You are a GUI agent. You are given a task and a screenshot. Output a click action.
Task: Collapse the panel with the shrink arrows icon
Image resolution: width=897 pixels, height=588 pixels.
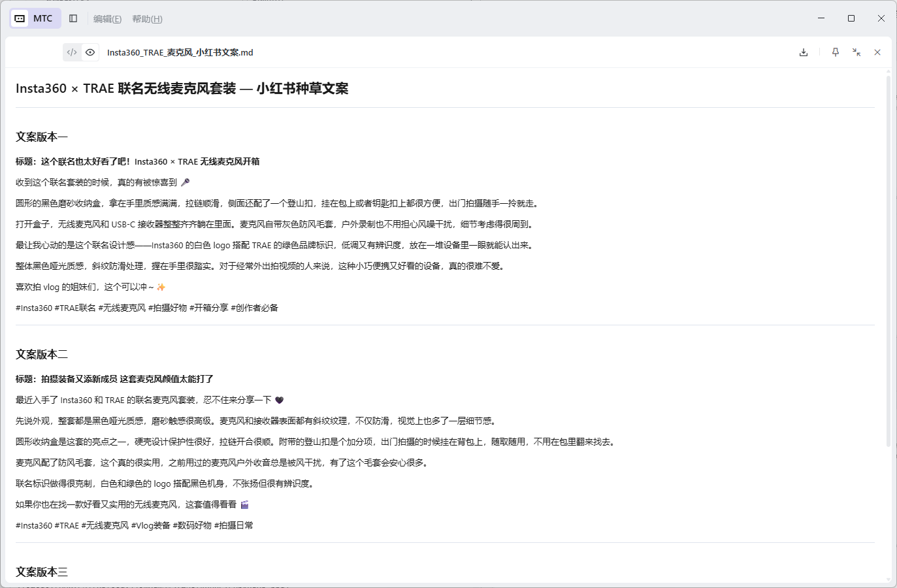(856, 52)
